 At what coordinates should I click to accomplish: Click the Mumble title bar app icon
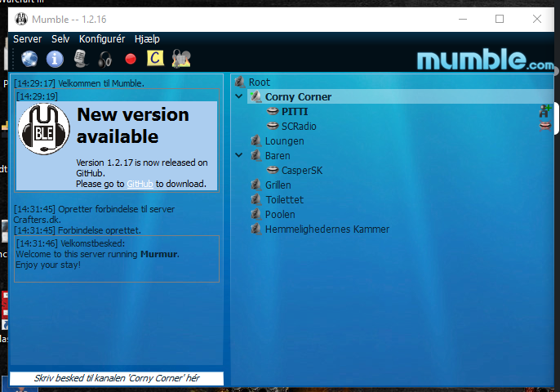pos(21,19)
